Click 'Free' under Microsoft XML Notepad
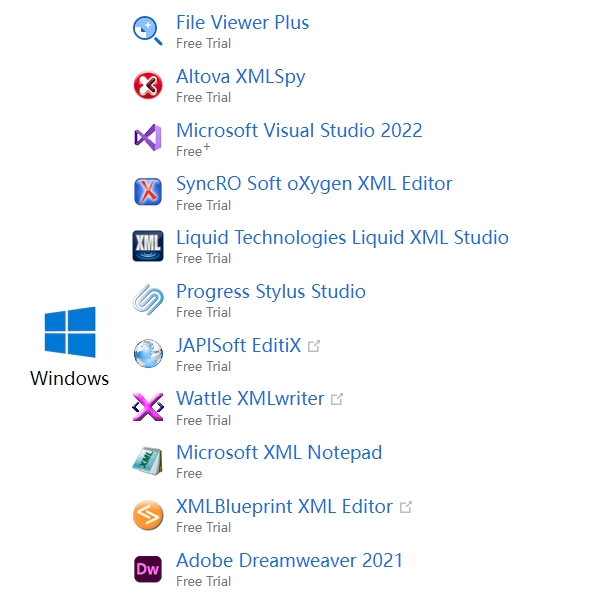This screenshot has height=601, width=613. tap(189, 474)
